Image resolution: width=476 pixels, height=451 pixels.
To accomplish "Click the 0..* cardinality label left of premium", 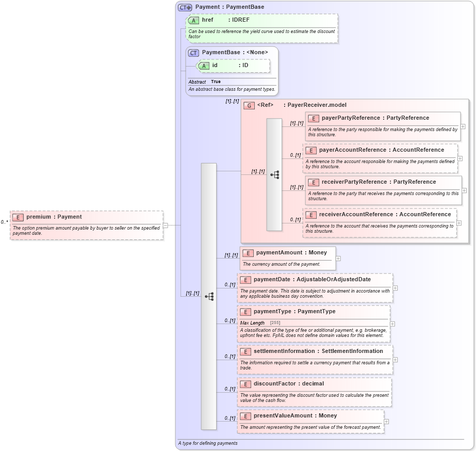I will [5, 222].
